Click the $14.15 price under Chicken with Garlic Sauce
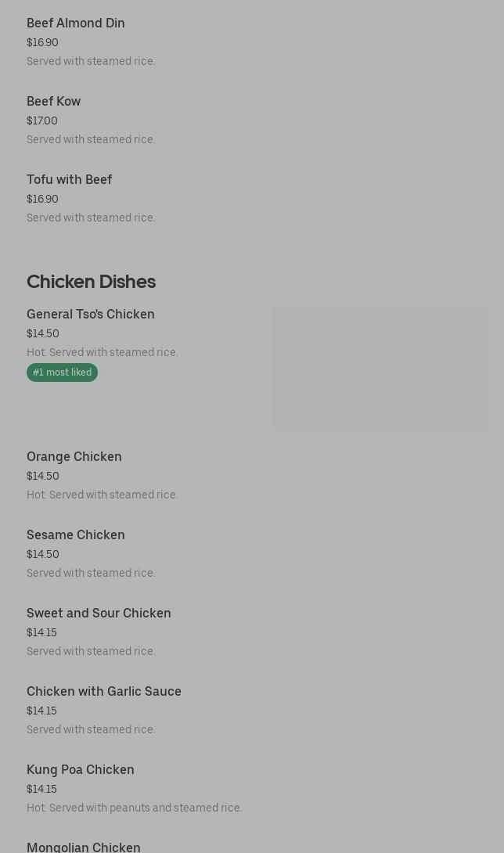 (x=41, y=711)
